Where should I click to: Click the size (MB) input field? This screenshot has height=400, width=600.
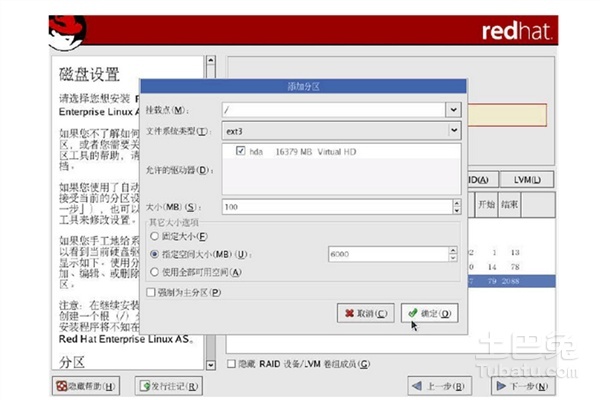(x=337, y=207)
